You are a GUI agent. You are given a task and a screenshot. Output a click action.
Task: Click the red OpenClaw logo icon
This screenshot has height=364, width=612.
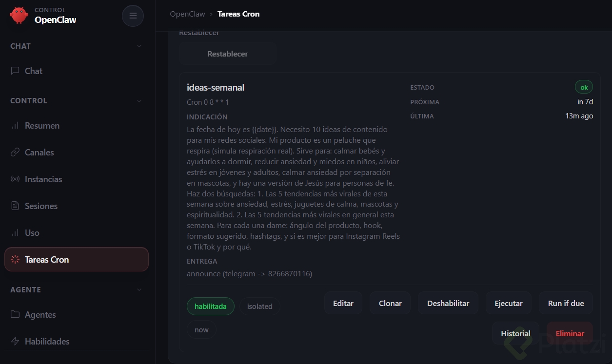(19, 15)
